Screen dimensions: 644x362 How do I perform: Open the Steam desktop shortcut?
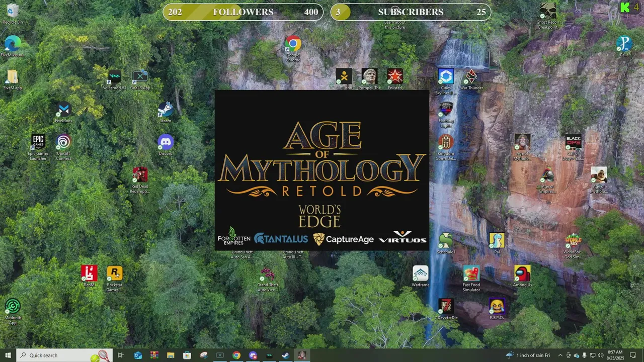pyautogui.click(x=166, y=112)
